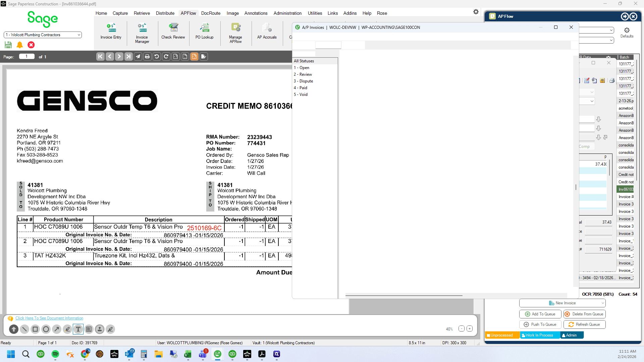Go to the next page
The height and width of the screenshot is (362, 644).
tap(119, 57)
